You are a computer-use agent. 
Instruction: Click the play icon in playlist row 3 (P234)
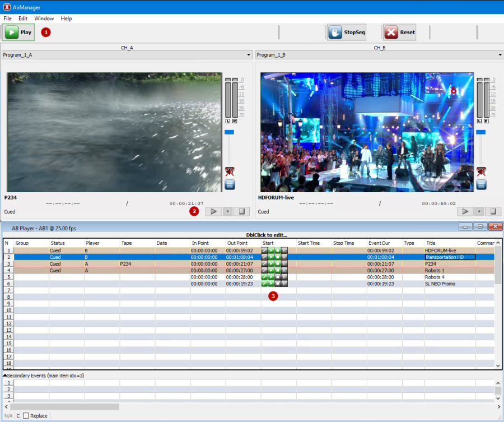pos(271,264)
